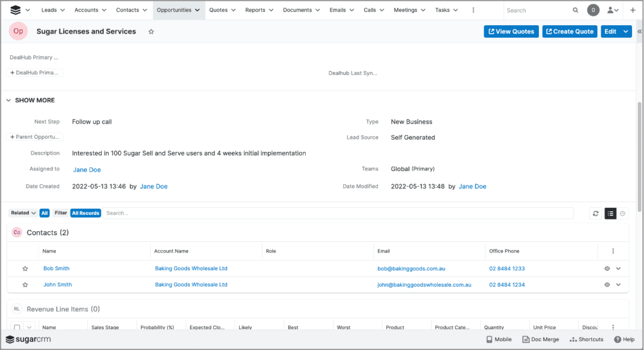Open the activity stream clock icon
Image resolution: width=644 pixels, height=350 pixels.
pos(623,214)
